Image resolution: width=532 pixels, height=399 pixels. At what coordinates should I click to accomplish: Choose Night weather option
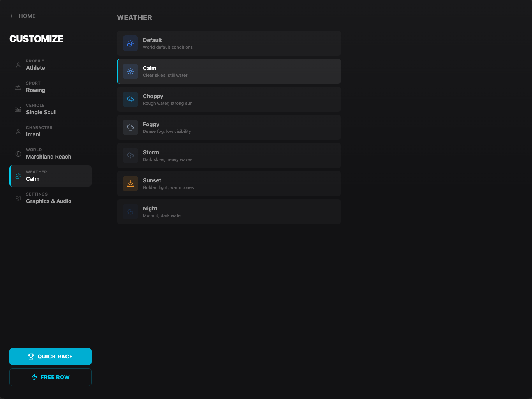click(x=229, y=212)
